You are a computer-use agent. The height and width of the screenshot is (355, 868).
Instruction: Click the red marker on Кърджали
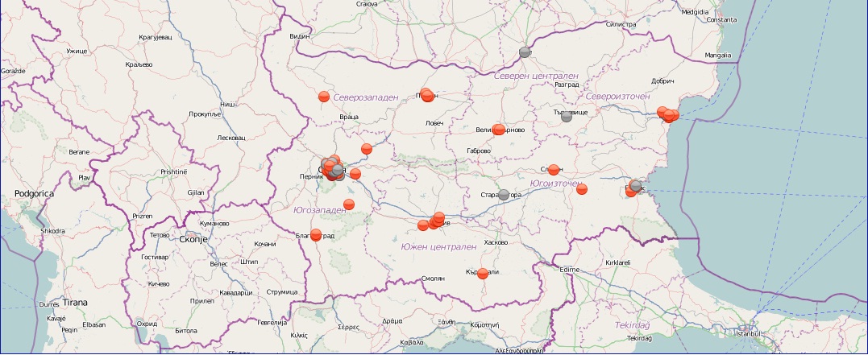coord(483,274)
